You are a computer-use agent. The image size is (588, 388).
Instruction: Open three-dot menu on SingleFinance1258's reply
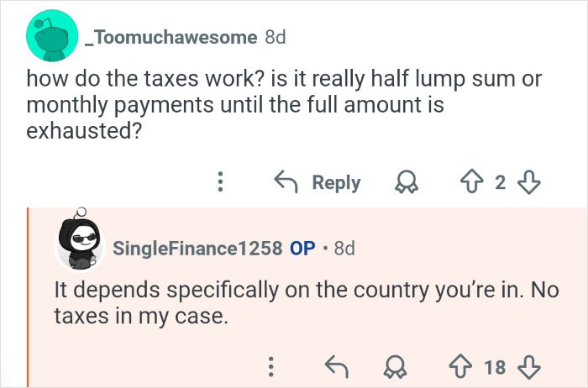pyautogui.click(x=270, y=365)
